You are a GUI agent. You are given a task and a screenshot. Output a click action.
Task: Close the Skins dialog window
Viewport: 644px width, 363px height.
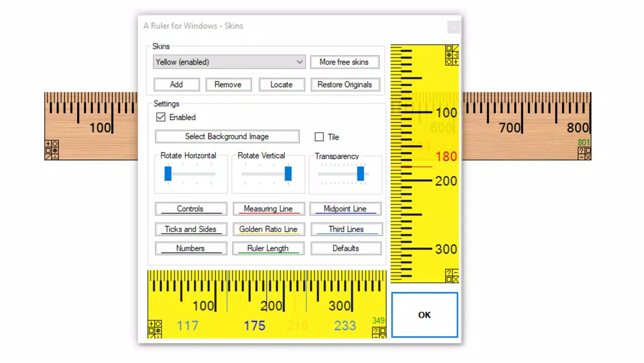tap(453, 27)
